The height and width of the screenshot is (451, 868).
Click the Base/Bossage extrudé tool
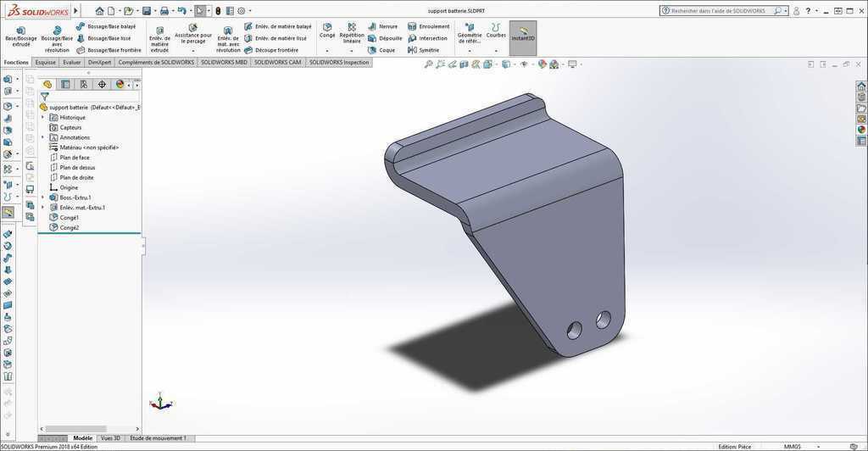(20, 36)
